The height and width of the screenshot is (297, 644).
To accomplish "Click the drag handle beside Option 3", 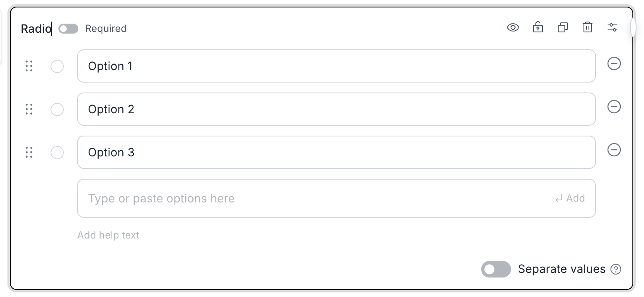I will click(x=29, y=152).
